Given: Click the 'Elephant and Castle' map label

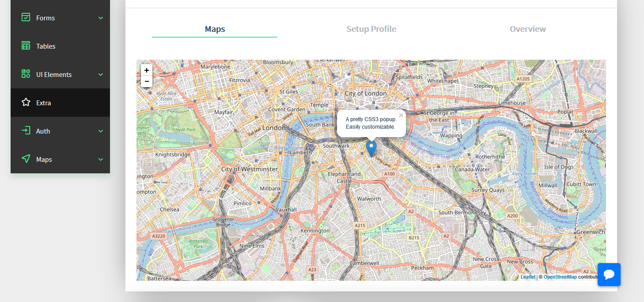Looking at the screenshot, I should (344, 178).
